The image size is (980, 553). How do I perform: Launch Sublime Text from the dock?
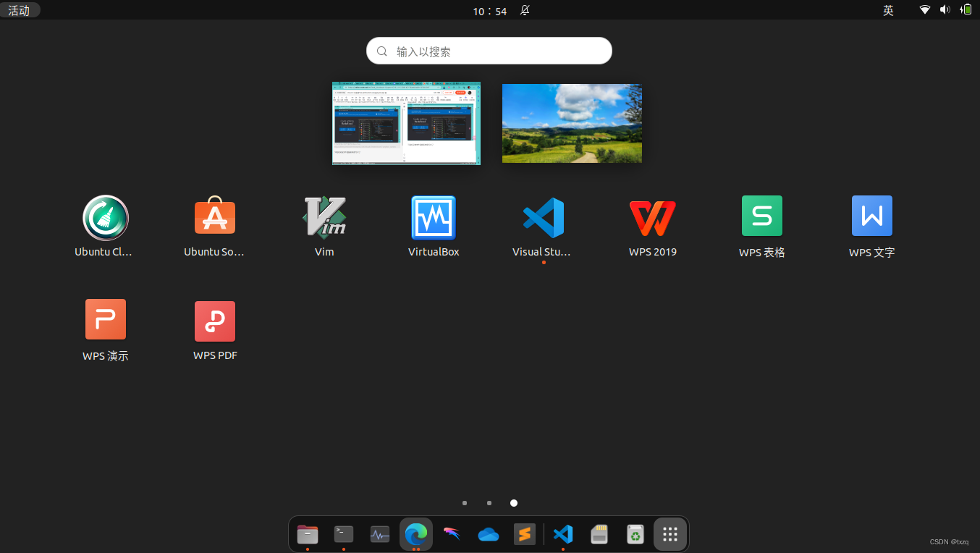(525, 534)
